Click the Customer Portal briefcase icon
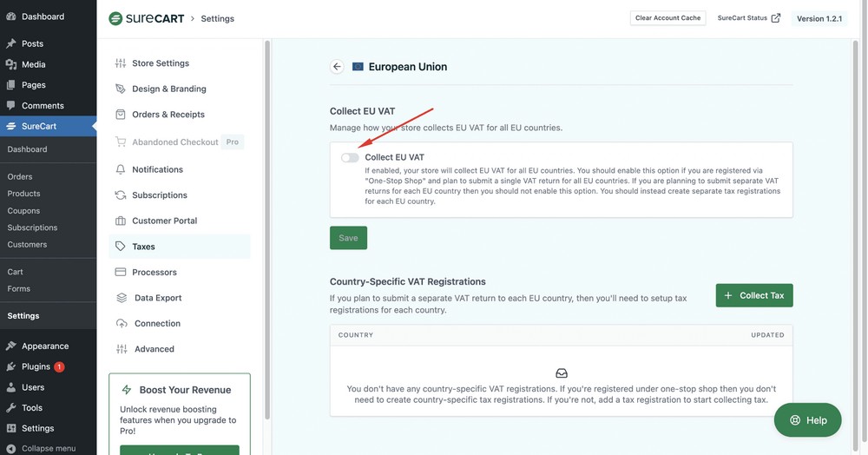 [120, 221]
